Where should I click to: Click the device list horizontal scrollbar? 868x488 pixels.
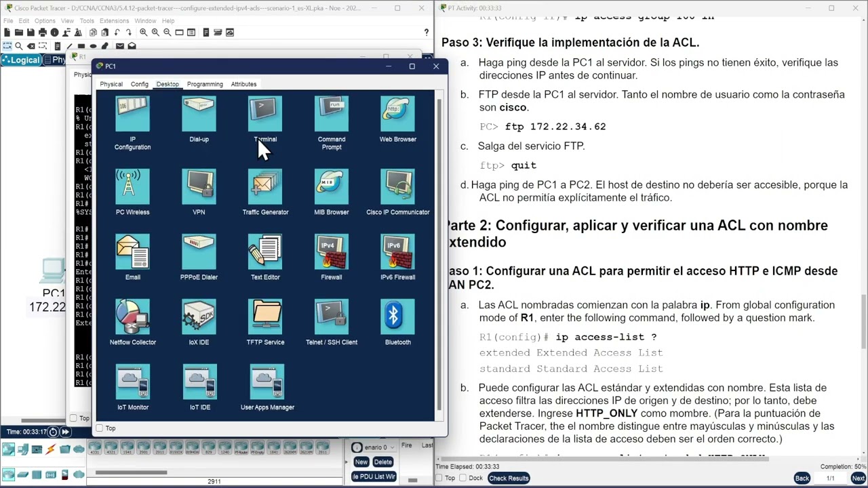click(131, 472)
